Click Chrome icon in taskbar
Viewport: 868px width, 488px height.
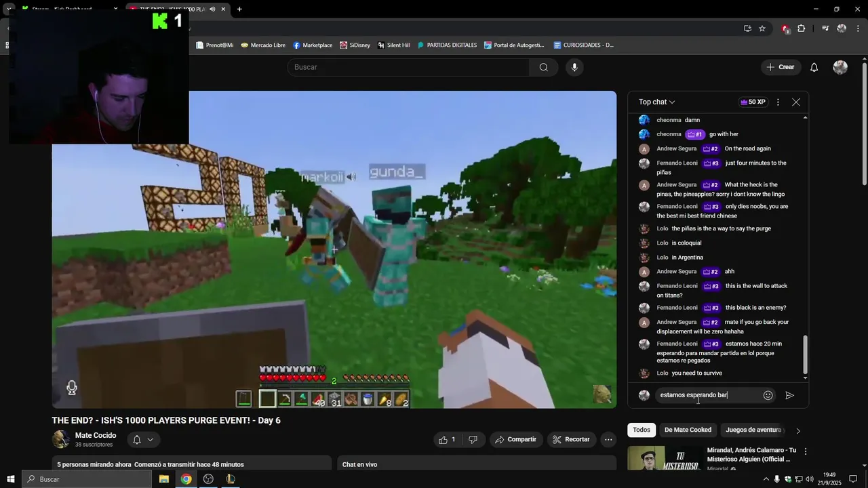(x=186, y=479)
